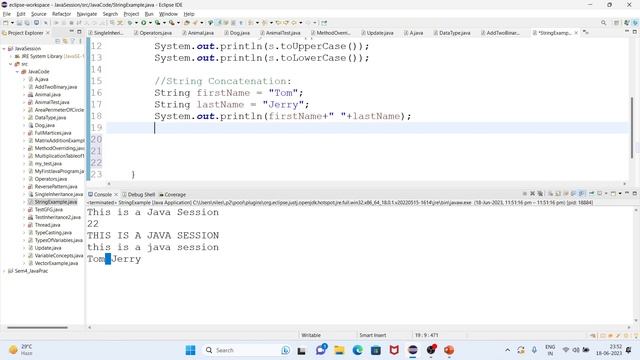The image size is (640, 360).
Task: Switch to the Java perspective icon
Action: click(627, 23)
